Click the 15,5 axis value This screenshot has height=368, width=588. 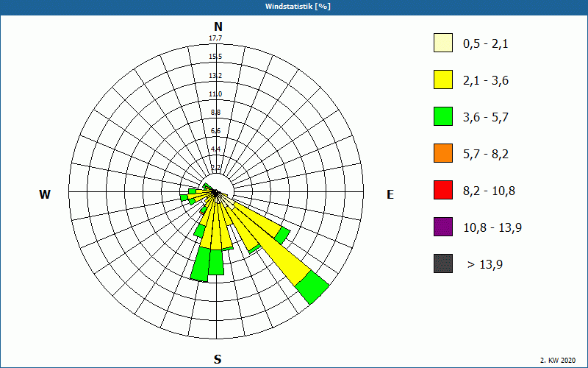pyautogui.click(x=215, y=57)
